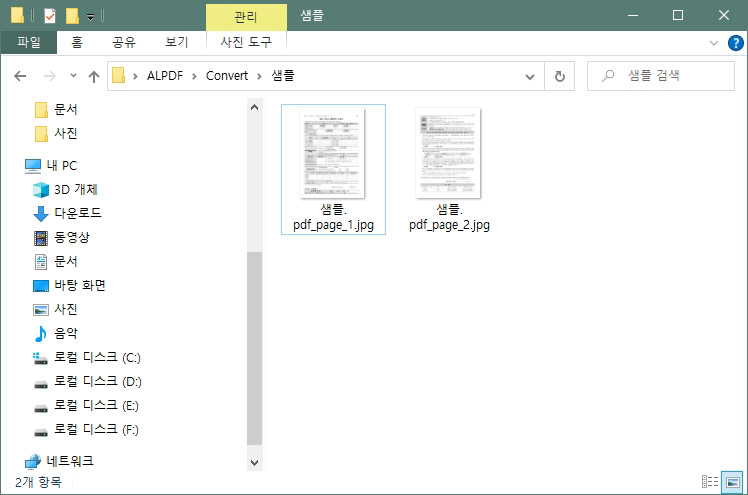The image size is (748, 495).
Task: Click the search magnifier icon
Action: 608,76
